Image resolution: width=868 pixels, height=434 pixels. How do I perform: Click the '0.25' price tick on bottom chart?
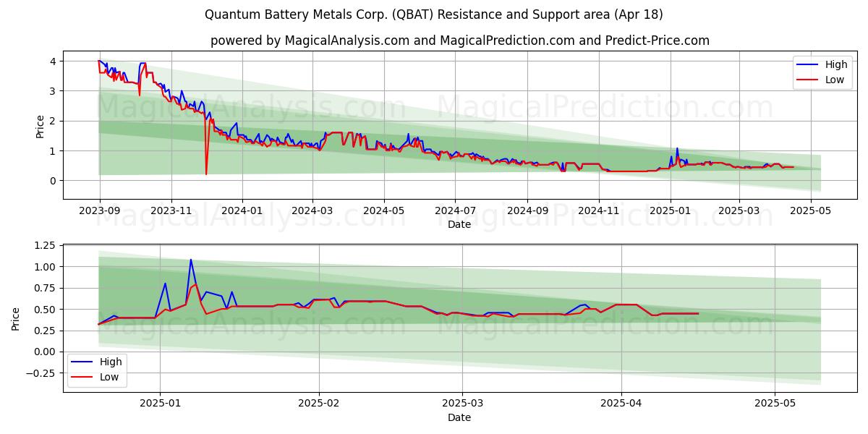pyautogui.click(x=46, y=331)
